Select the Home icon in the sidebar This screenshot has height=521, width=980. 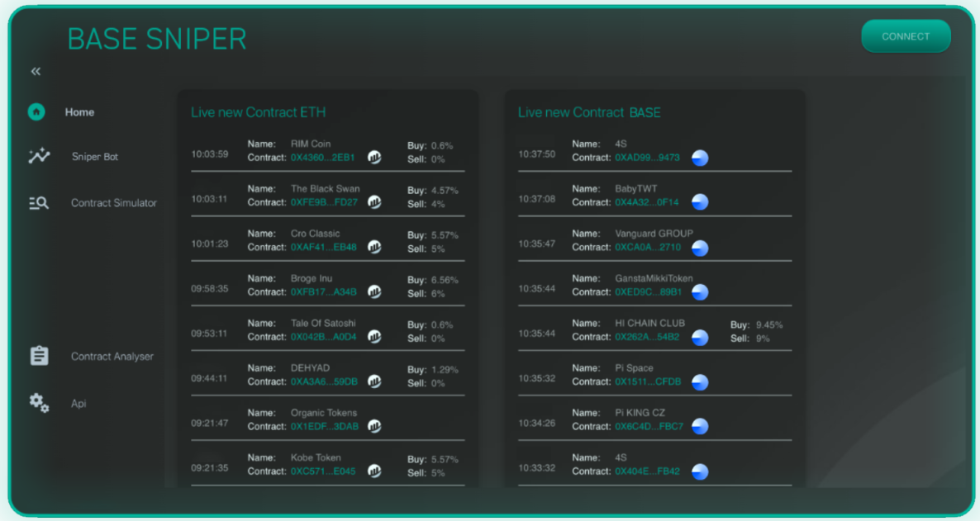[x=36, y=111]
